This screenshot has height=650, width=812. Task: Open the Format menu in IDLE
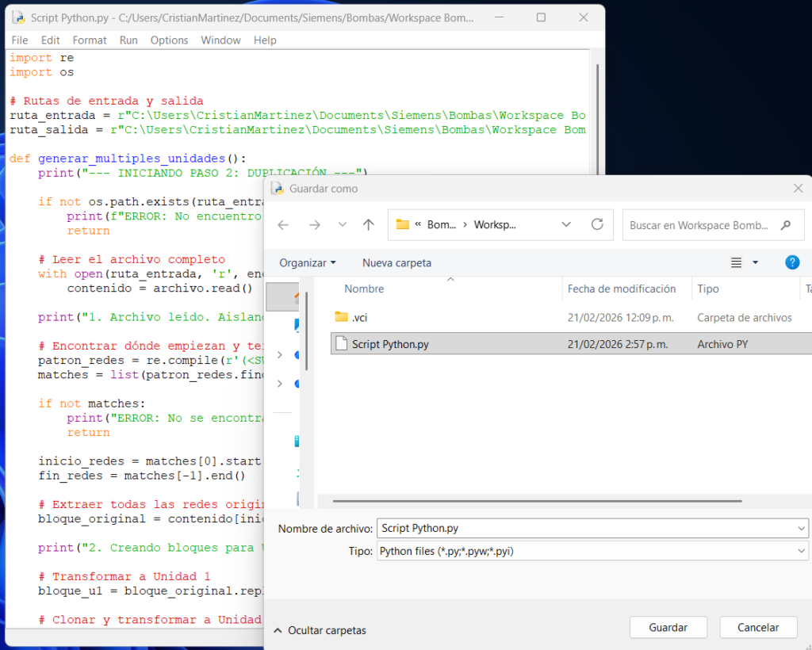point(90,40)
